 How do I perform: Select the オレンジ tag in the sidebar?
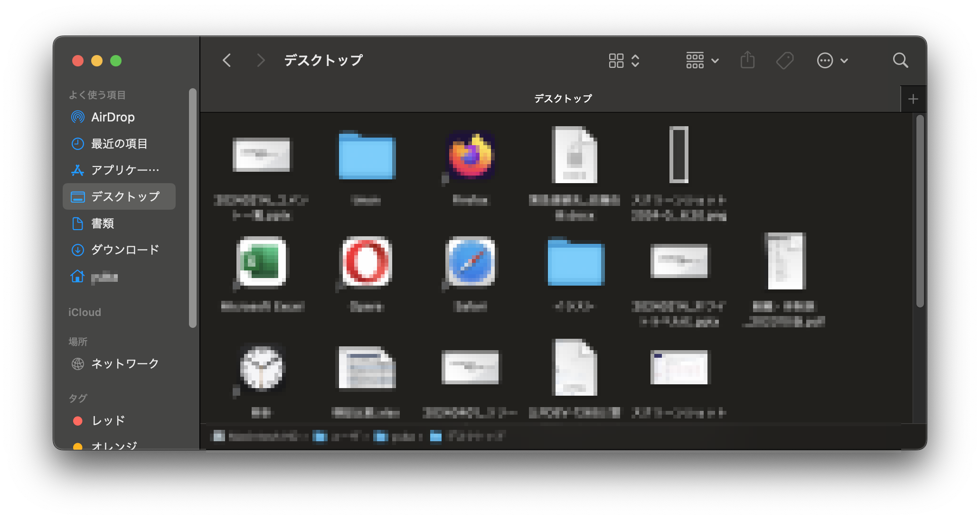pos(119,446)
